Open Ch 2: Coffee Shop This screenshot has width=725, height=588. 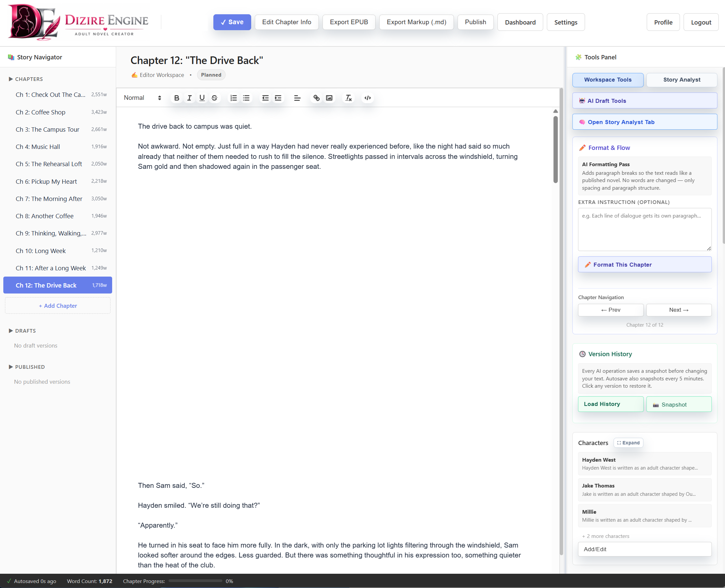pyautogui.click(x=58, y=112)
